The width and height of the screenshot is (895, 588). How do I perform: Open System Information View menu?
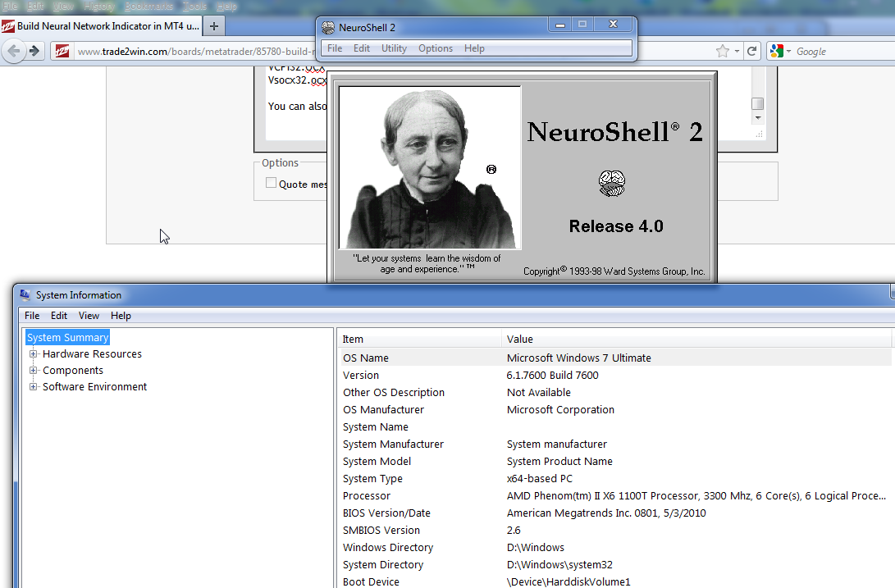pos(89,316)
